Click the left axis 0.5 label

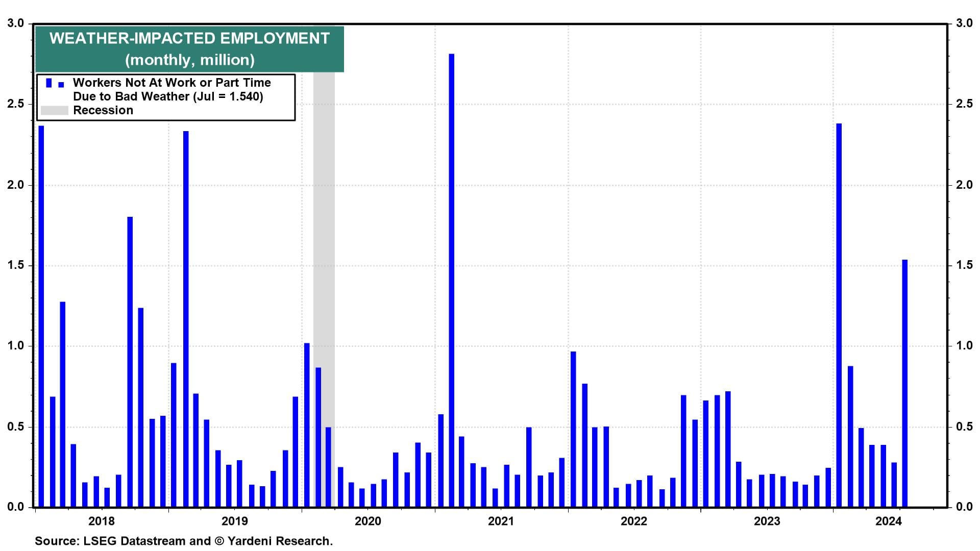point(15,427)
